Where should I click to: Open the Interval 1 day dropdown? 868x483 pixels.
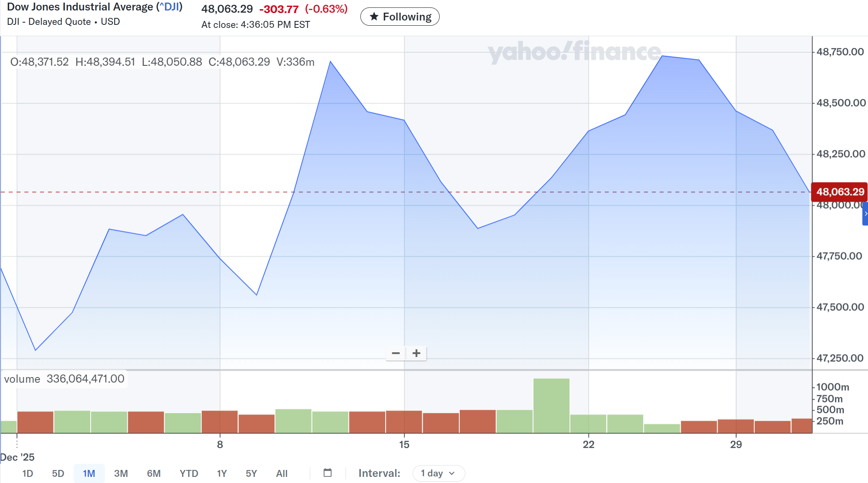pos(438,473)
